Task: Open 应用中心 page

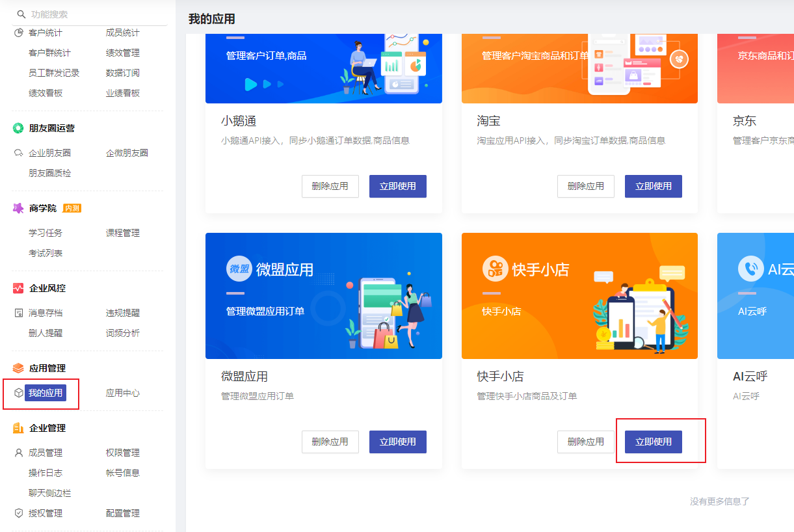Action: [123, 393]
